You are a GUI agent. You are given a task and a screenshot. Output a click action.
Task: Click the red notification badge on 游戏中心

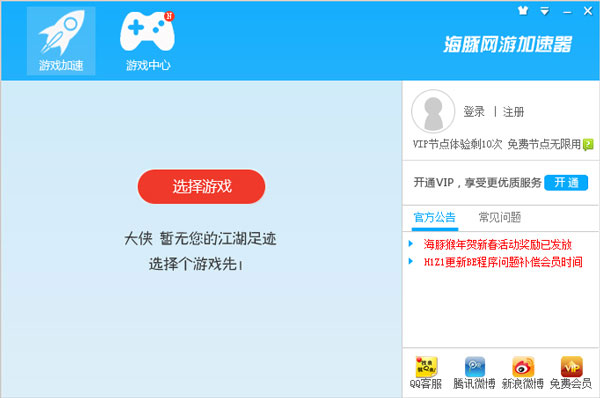pyautogui.click(x=169, y=16)
